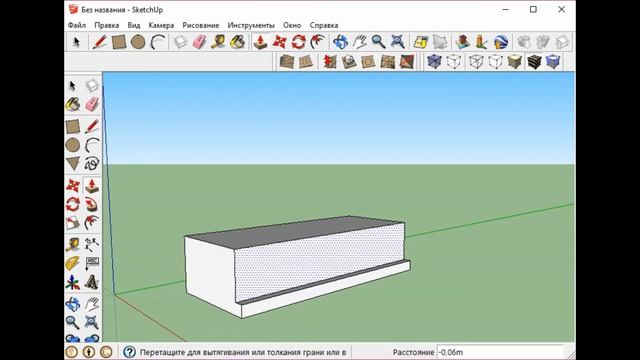
Task: Select the Offset tool in top toolbar
Action: click(x=318, y=42)
